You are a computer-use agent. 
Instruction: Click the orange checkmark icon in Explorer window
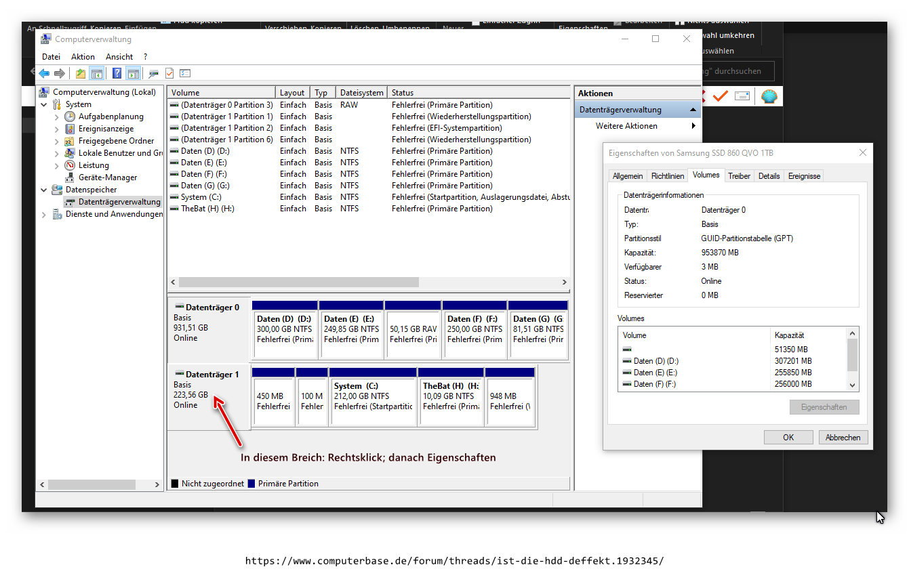pyautogui.click(x=720, y=96)
